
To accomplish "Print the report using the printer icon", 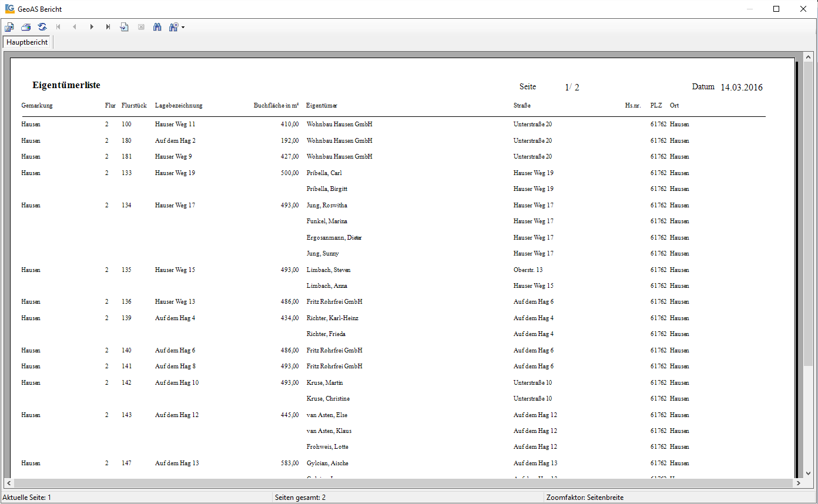I will point(26,27).
